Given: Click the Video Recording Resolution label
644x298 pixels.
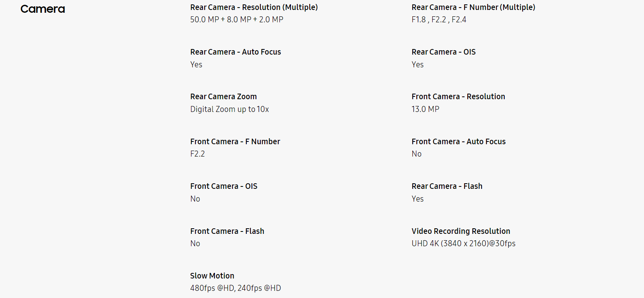Looking at the screenshot, I should (x=461, y=231).
